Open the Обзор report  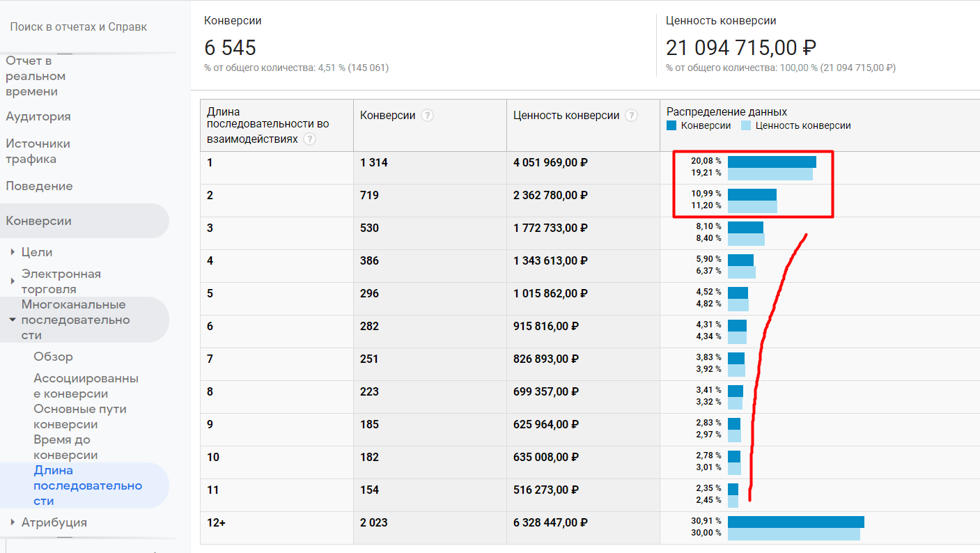[x=53, y=357]
